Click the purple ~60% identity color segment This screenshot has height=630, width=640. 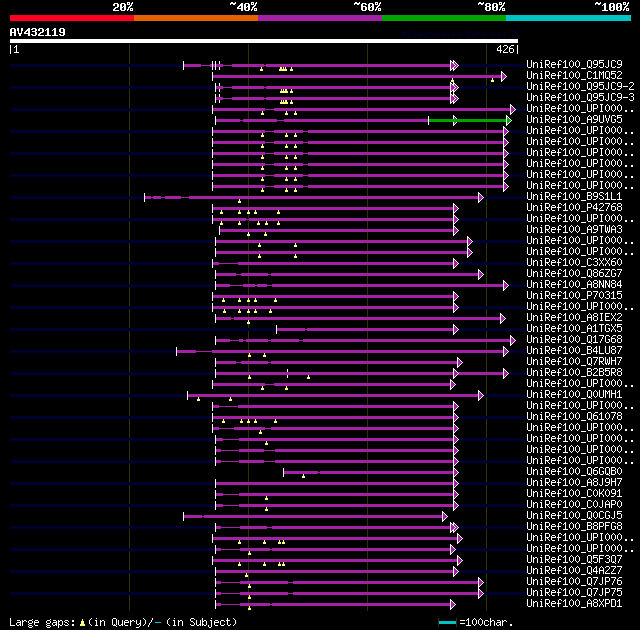pos(320,18)
